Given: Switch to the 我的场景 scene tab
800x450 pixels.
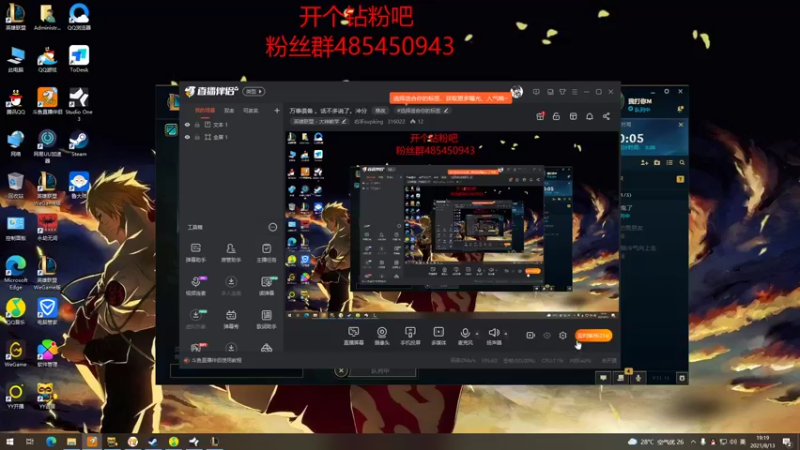Looking at the screenshot, I should [x=205, y=110].
